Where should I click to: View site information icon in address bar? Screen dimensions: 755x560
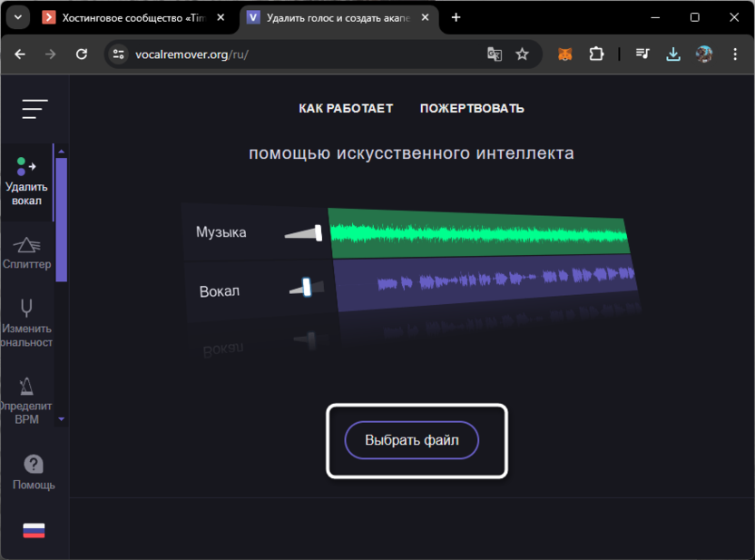coord(119,54)
